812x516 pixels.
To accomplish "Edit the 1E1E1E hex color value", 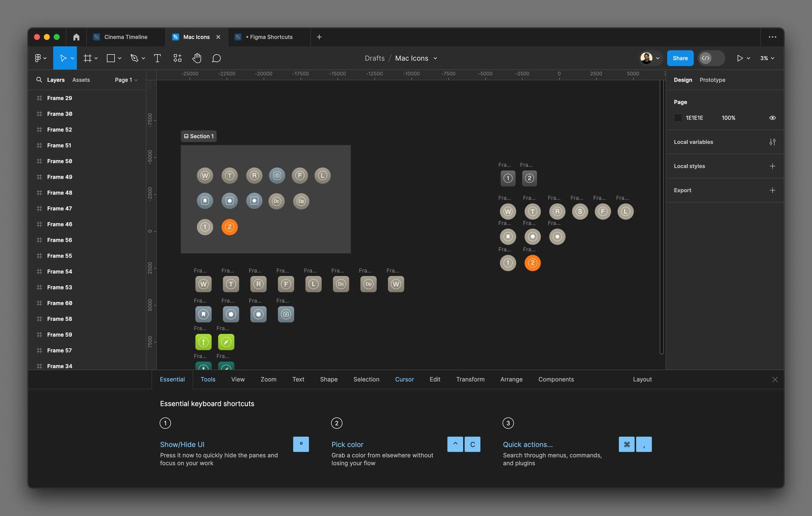I will point(694,118).
